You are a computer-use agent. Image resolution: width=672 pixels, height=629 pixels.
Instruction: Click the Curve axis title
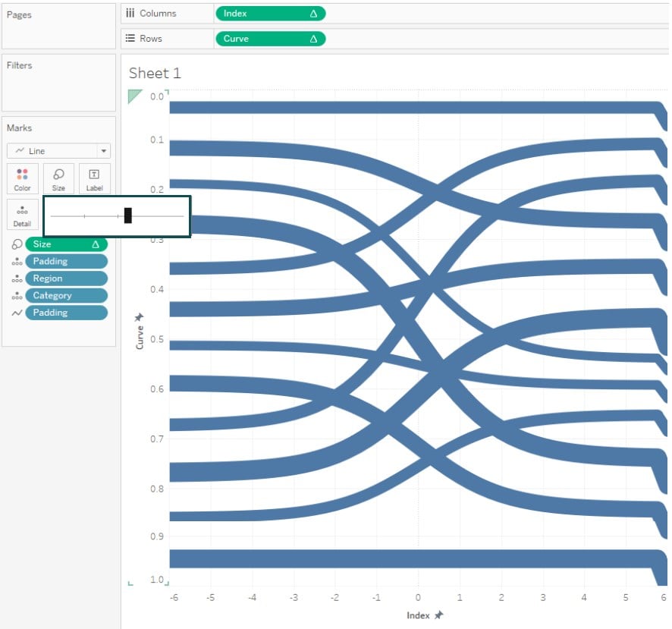pos(140,338)
